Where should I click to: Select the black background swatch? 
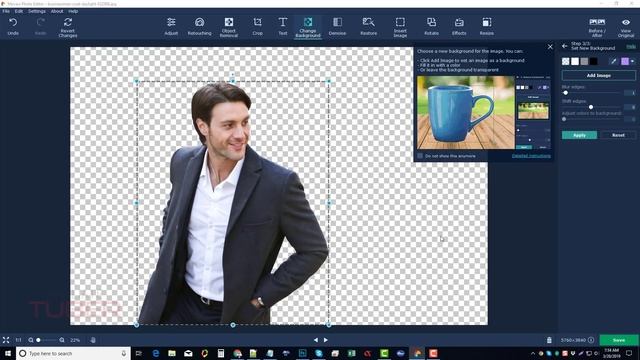[x=594, y=61]
